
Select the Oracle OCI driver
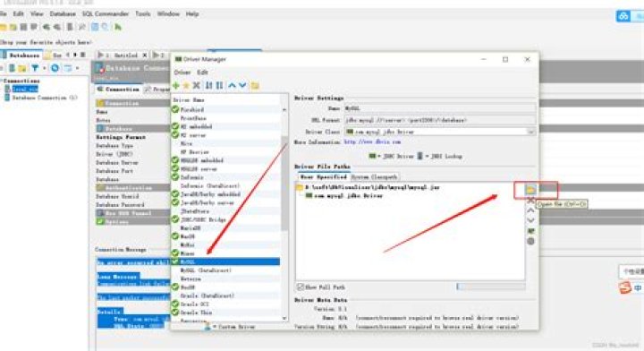coord(195,304)
